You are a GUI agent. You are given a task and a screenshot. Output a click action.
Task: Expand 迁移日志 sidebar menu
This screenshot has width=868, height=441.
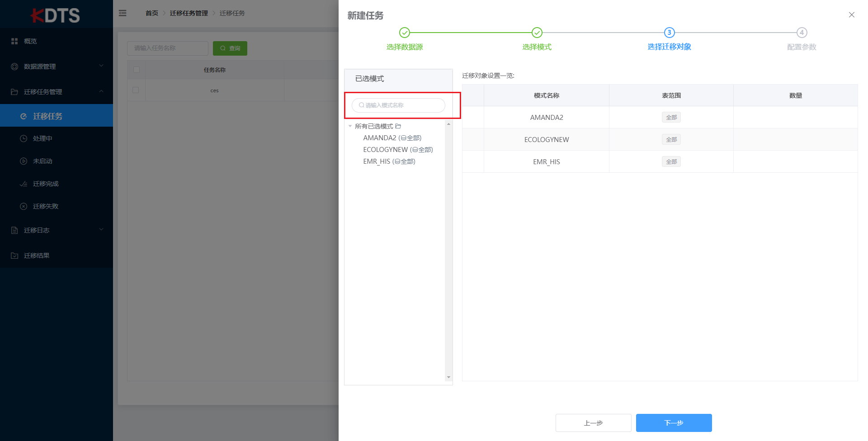pyautogui.click(x=57, y=230)
